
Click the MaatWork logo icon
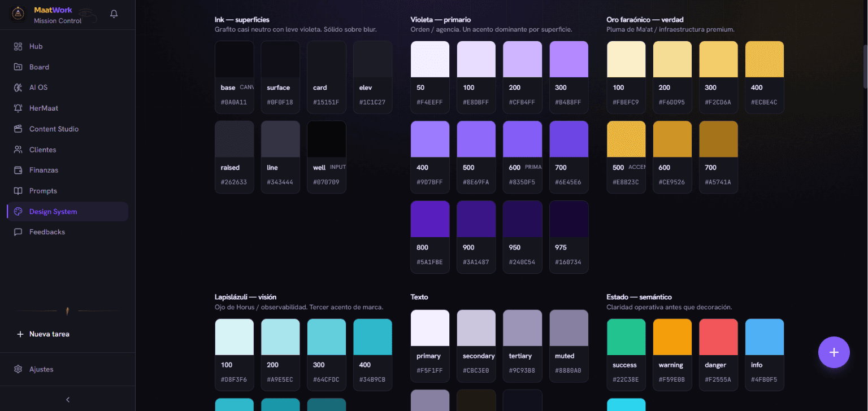18,14
